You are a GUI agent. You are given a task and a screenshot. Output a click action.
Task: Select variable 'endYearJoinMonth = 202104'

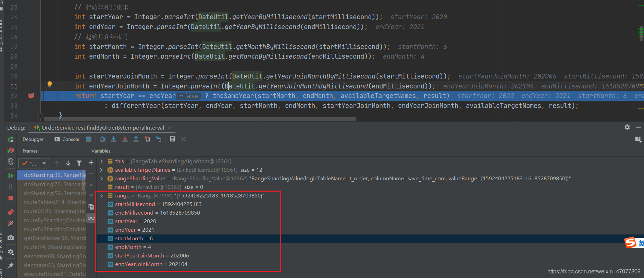(151, 264)
